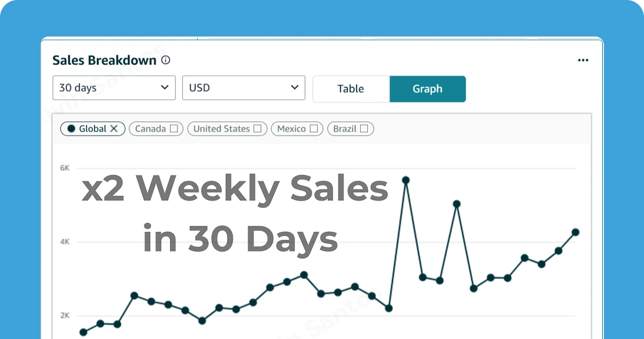Image resolution: width=644 pixels, height=339 pixels.
Task: Expand the 30 days period dropdown
Action: point(114,88)
